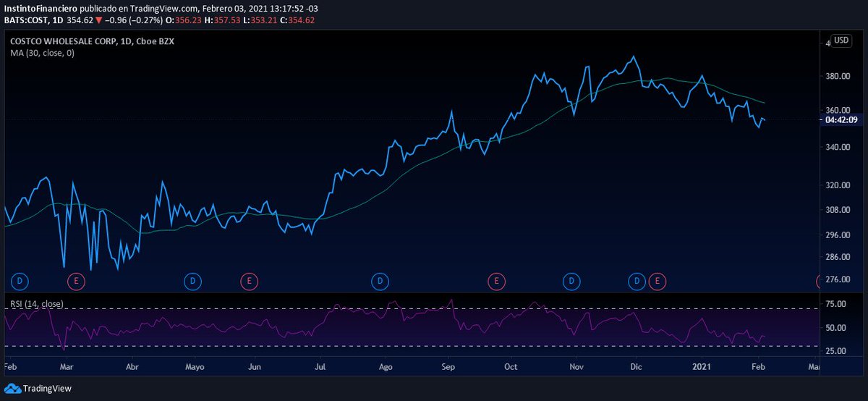
Task: Click the 308.00 price axis label
Action: pyautogui.click(x=837, y=210)
